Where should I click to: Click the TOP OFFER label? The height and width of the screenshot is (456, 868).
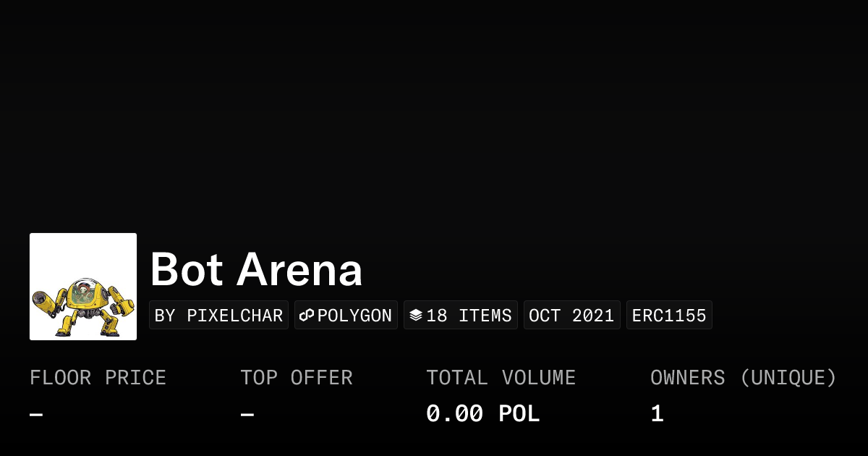point(296,378)
